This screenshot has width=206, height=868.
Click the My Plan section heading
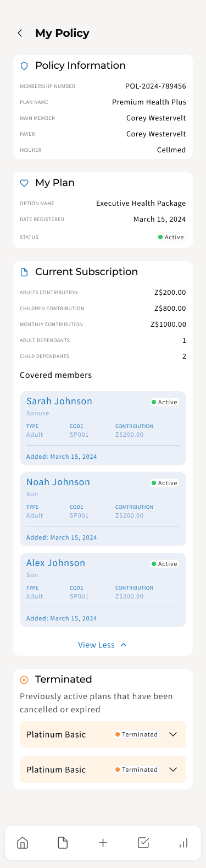55,183
